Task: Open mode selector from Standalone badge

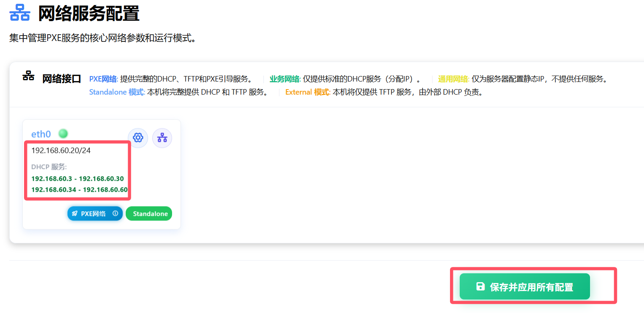Action: pyautogui.click(x=149, y=213)
